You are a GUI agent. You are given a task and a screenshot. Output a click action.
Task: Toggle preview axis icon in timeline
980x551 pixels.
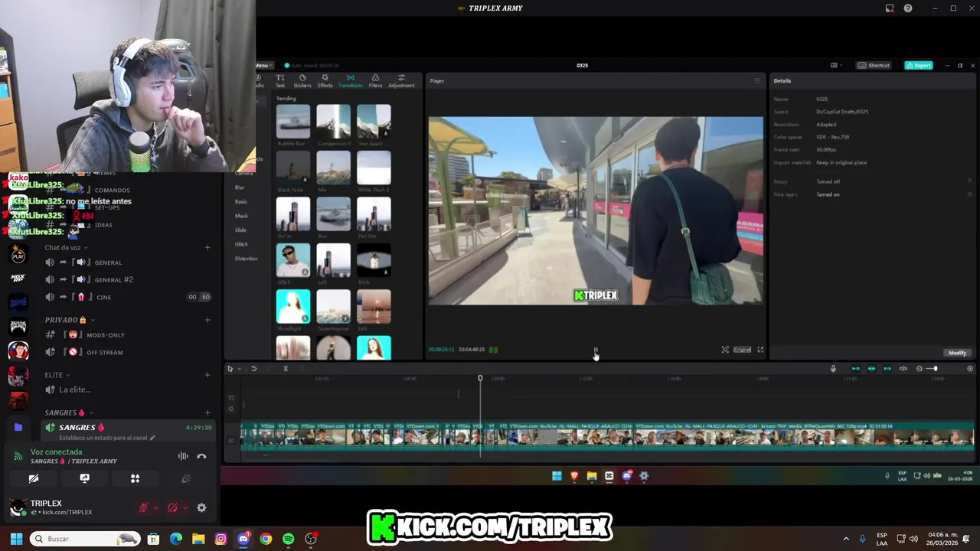tap(903, 369)
